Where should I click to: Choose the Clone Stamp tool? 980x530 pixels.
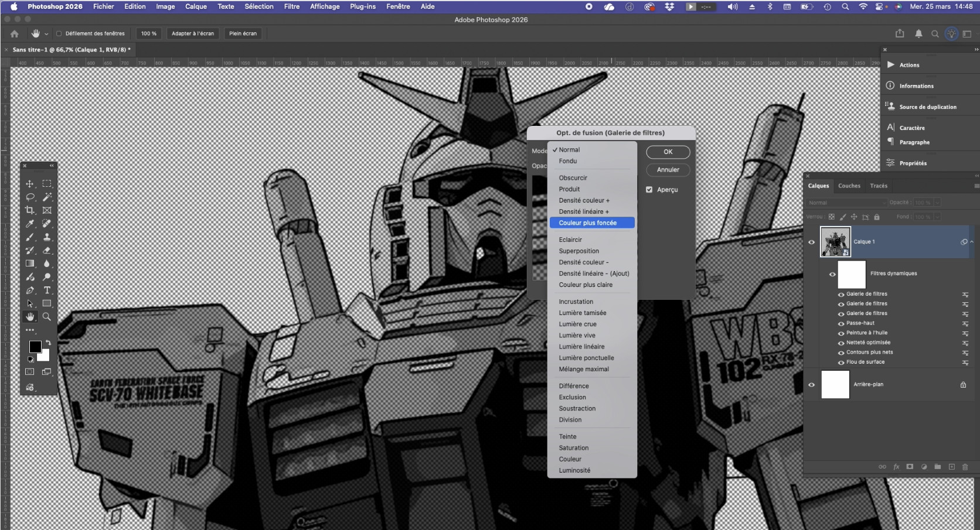coord(47,237)
